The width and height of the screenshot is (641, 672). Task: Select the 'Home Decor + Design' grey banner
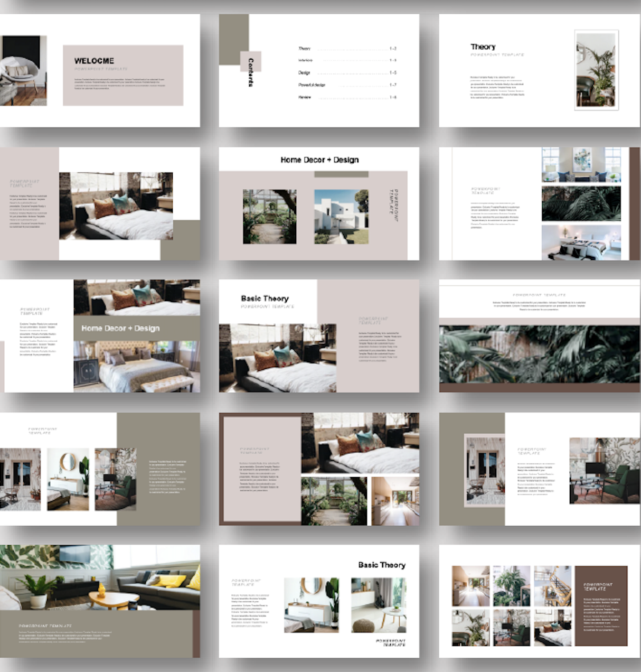coord(136,328)
